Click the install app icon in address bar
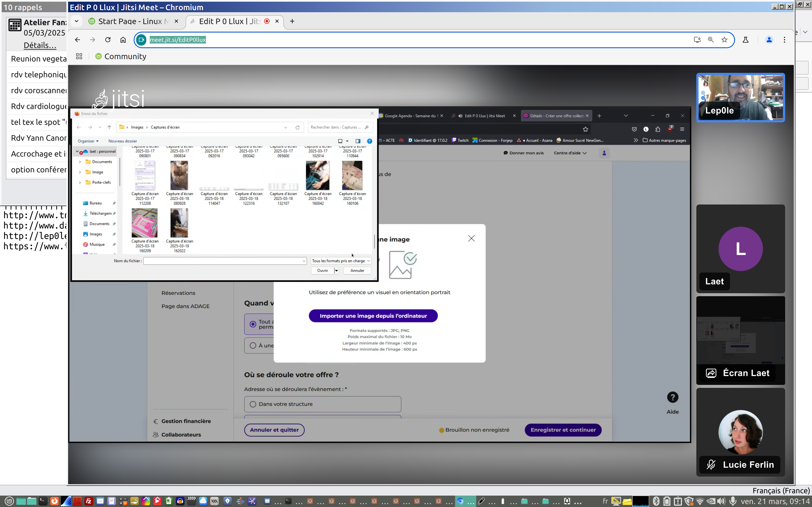Image resolution: width=812 pixels, height=507 pixels. pyautogui.click(x=697, y=40)
